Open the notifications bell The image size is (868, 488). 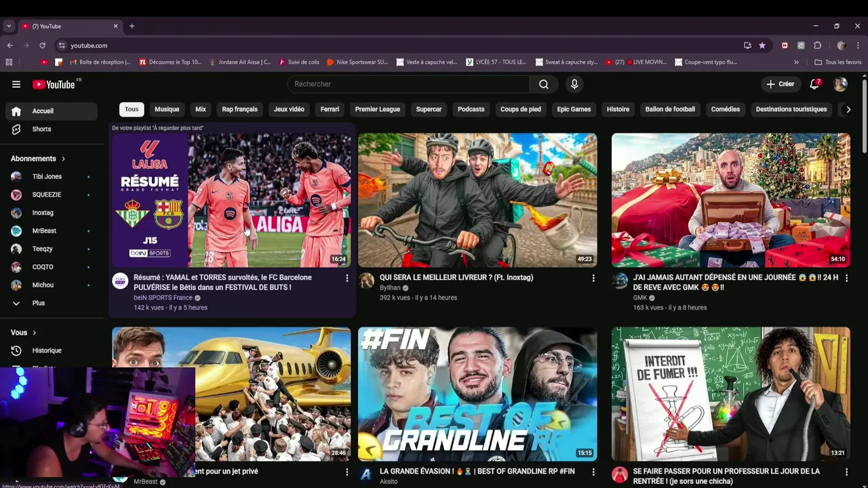[815, 84]
